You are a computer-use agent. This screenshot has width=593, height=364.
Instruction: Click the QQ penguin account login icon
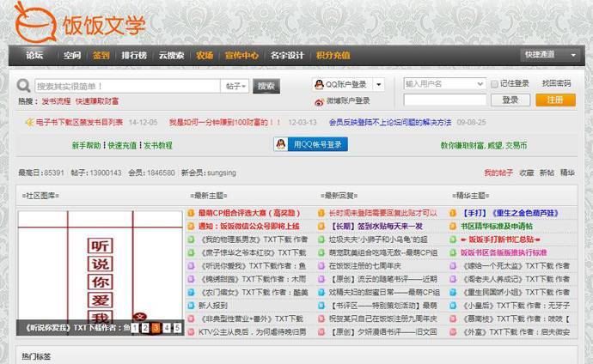click(318, 84)
